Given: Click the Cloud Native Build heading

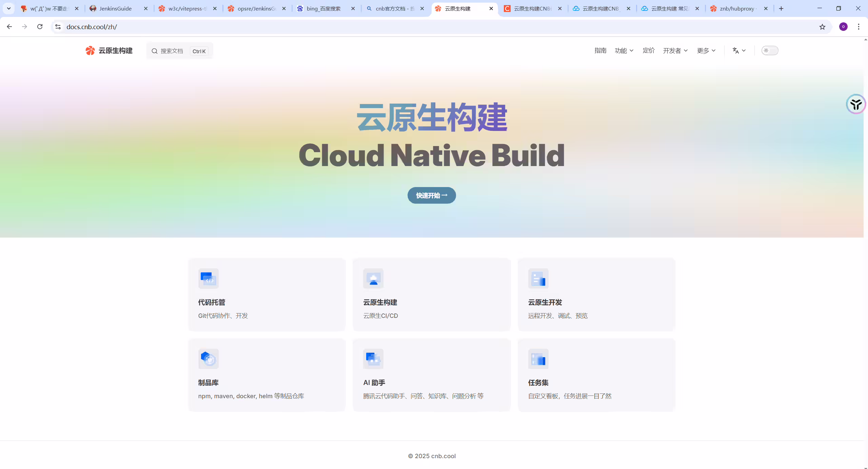Looking at the screenshot, I should [432, 155].
